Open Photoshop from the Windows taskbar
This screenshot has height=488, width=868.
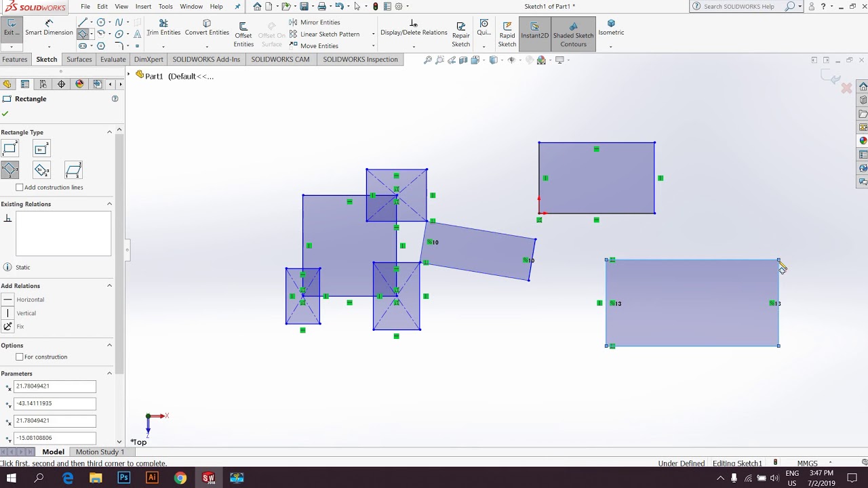123,478
